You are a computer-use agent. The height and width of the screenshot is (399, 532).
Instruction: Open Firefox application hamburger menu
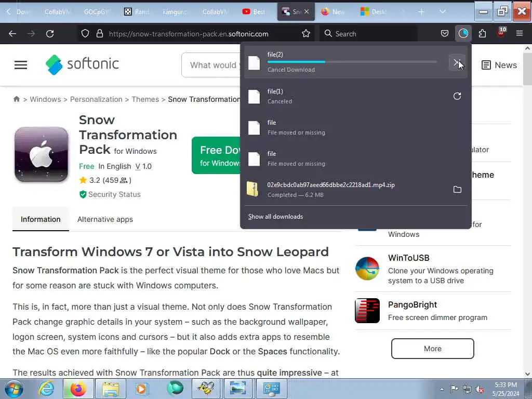pyautogui.click(x=520, y=33)
